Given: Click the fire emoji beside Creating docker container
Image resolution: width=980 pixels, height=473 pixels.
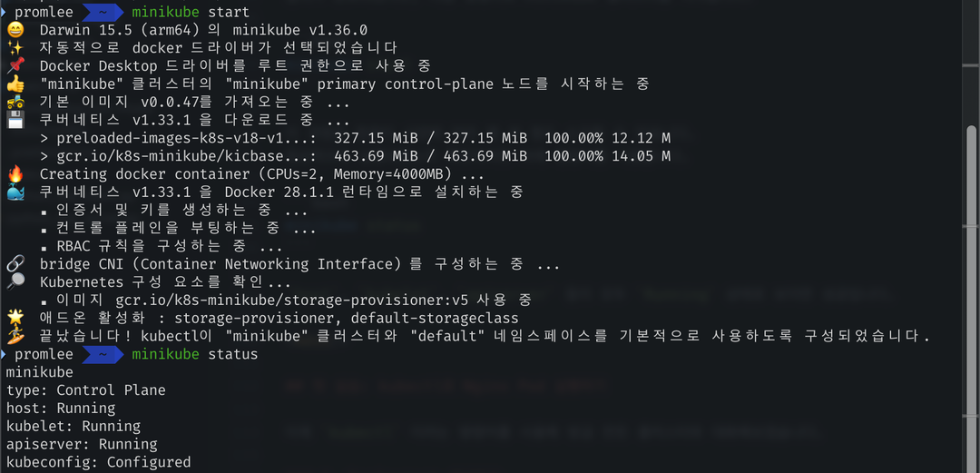Looking at the screenshot, I should (15, 174).
